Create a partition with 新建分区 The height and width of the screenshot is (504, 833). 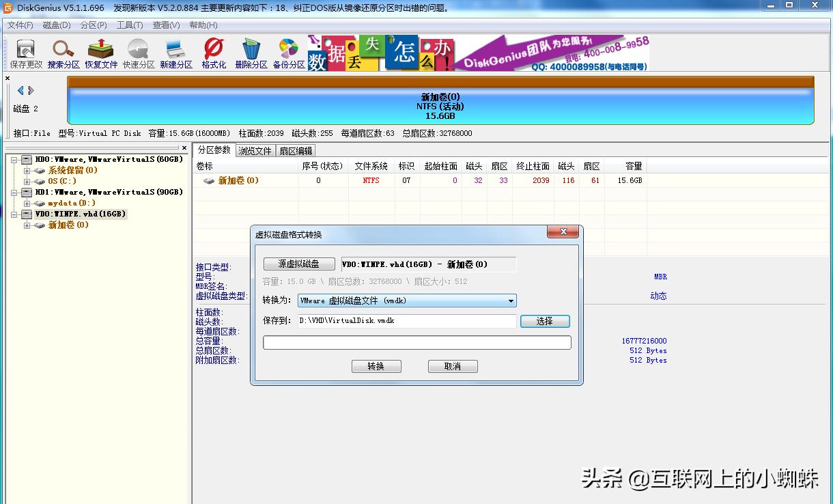[x=176, y=53]
